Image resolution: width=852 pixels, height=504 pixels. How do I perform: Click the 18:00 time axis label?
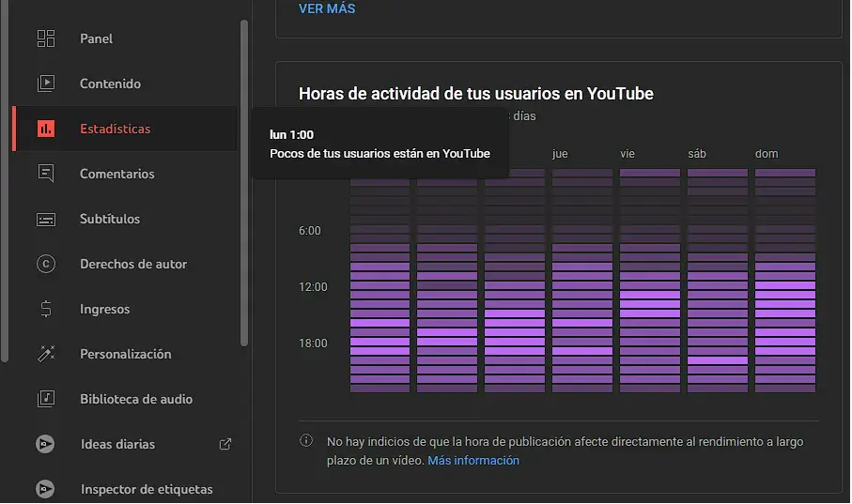click(x=313, y=344)
